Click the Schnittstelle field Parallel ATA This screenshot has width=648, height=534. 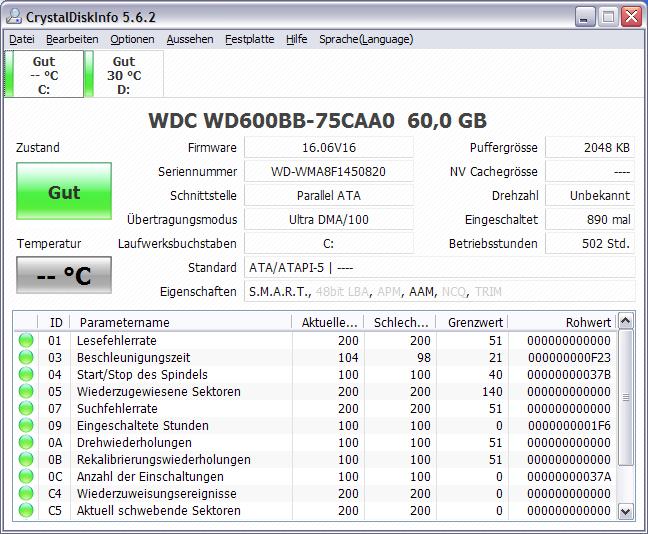tap(329, 195)
